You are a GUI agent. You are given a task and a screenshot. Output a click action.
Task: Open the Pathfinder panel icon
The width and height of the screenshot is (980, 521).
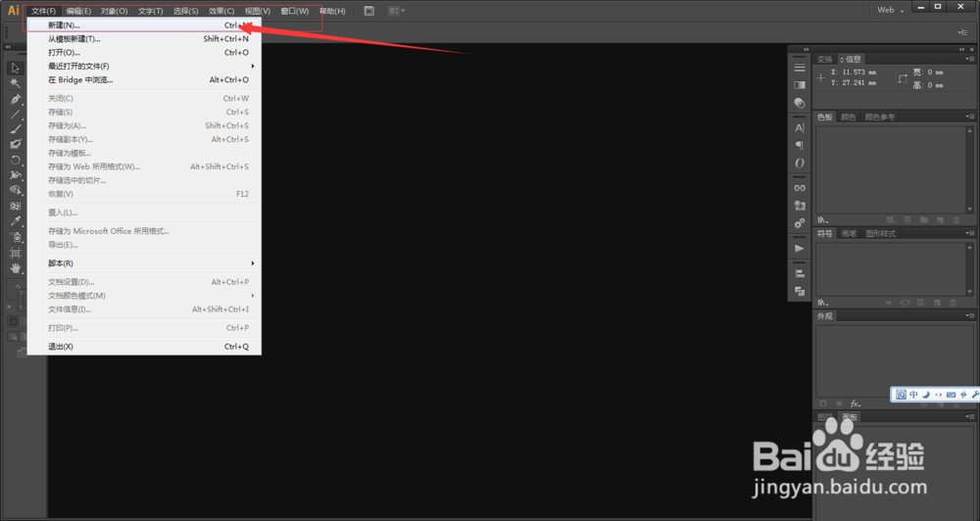coord(800,291)
